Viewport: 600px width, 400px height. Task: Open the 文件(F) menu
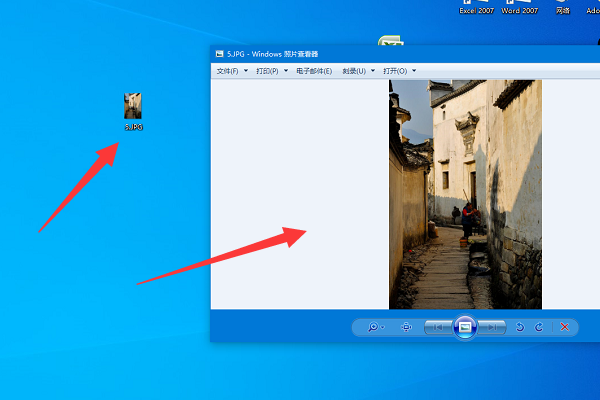click(x=227, y=71)
